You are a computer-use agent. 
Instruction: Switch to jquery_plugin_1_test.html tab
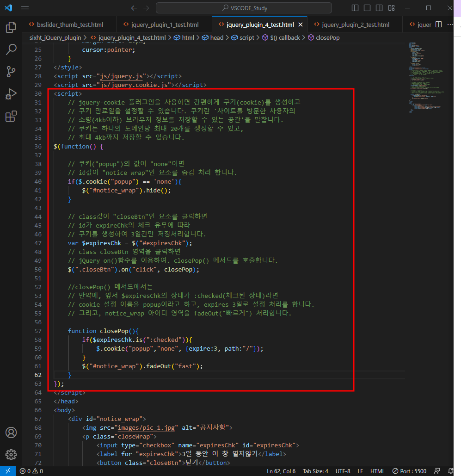165,25
